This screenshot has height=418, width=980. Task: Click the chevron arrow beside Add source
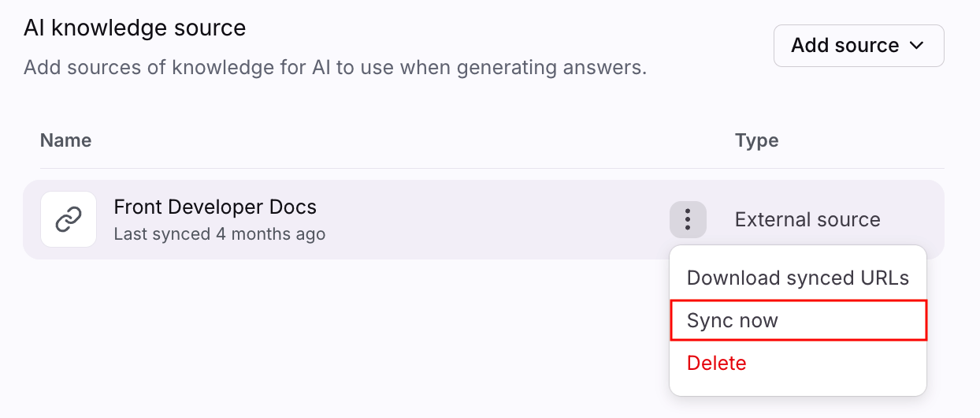tap(916, 46)
